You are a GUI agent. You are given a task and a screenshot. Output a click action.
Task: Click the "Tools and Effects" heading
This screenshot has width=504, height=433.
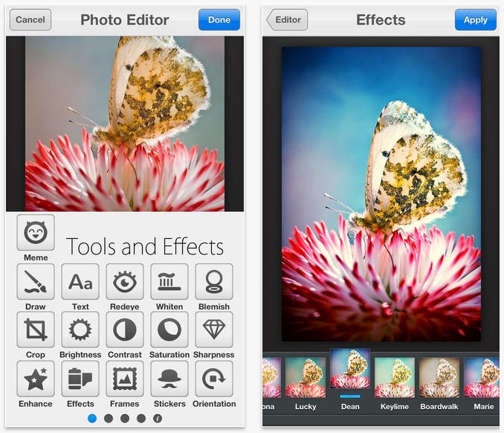coord(145,247)
